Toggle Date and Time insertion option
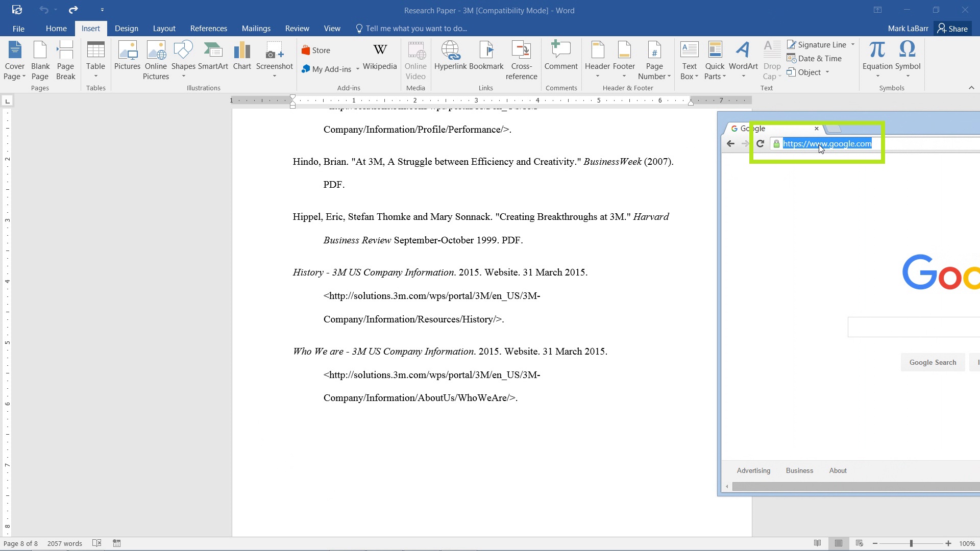The image size is (980, 551). click(817, 59)
